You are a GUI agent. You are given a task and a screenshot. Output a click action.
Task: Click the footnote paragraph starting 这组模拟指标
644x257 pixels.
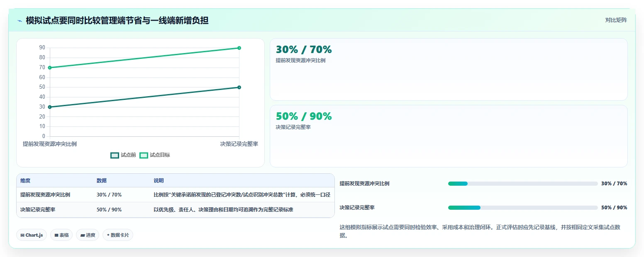tap(483, 231)
